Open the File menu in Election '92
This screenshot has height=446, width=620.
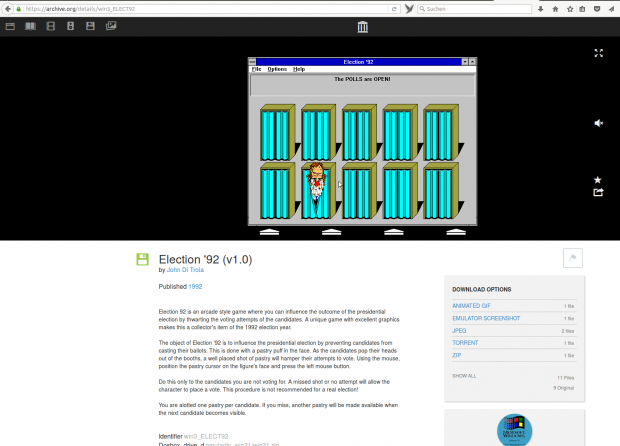(257, 69)
